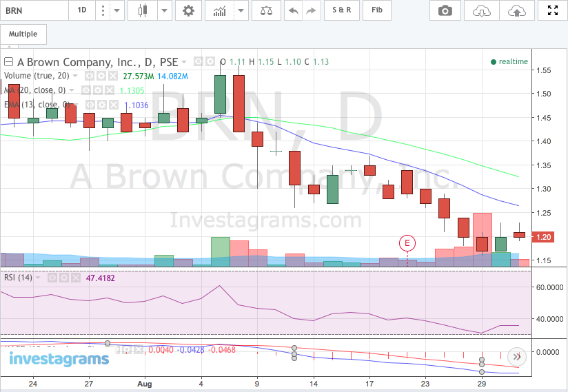Open A Brown Company series dropdown arrow
The width and height of the screenshot is (568, 392).
point(184,62)
